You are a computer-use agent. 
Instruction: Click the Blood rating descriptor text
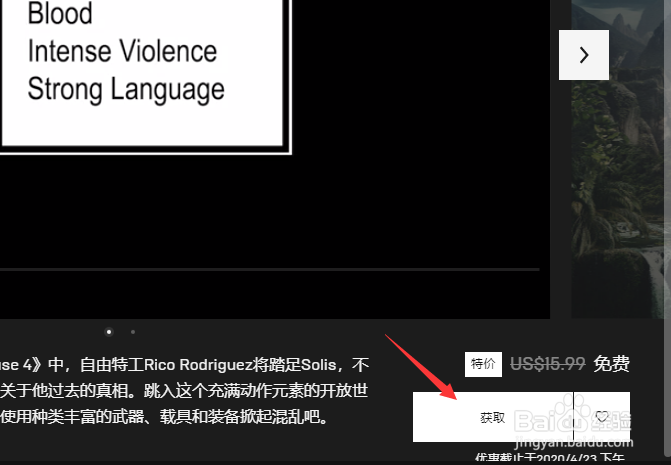tap(60, 13)
